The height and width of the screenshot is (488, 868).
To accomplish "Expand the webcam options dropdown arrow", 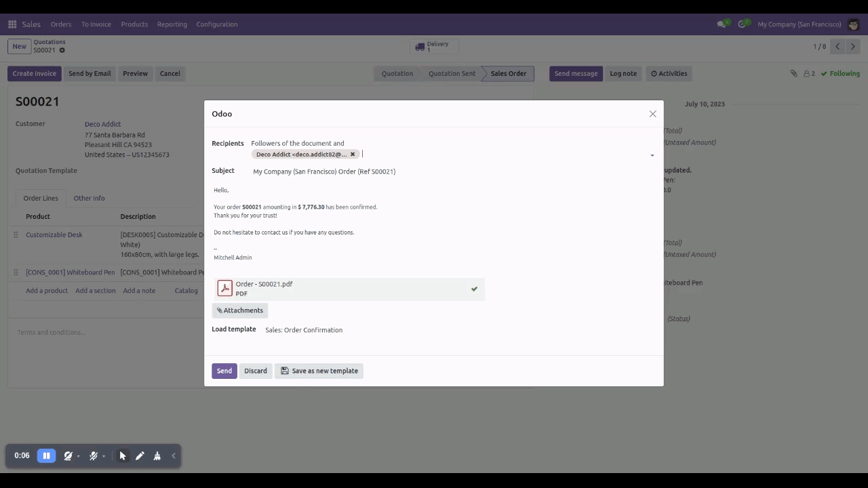I will (x=78, y=457).
